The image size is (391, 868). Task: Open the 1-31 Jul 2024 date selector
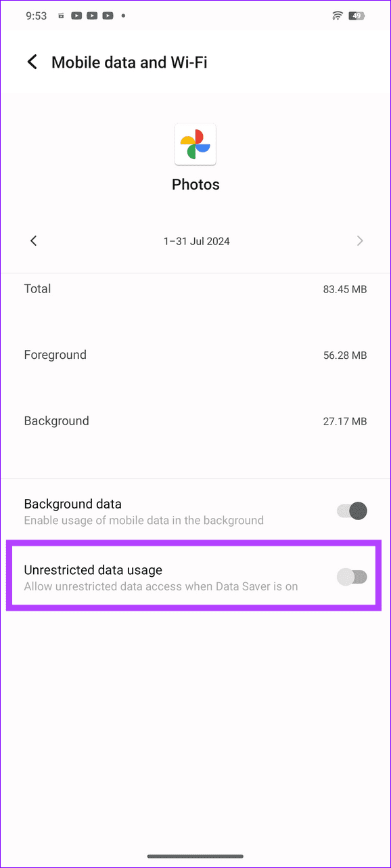click(x=196, y=240)
